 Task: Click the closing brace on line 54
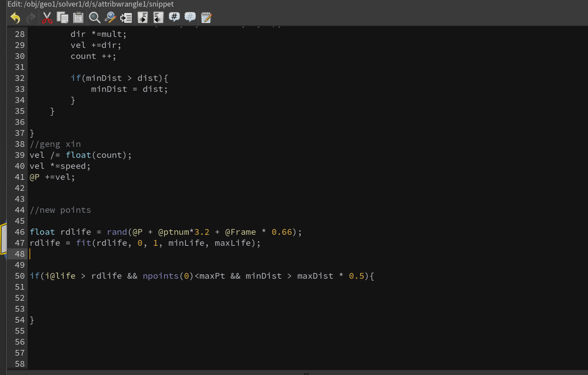32,320
